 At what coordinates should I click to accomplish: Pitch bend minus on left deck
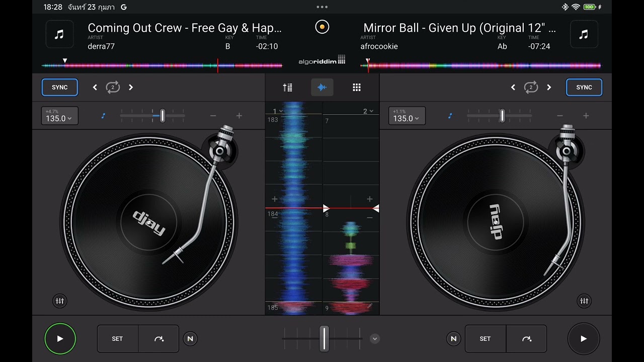[x=213, y=116]
